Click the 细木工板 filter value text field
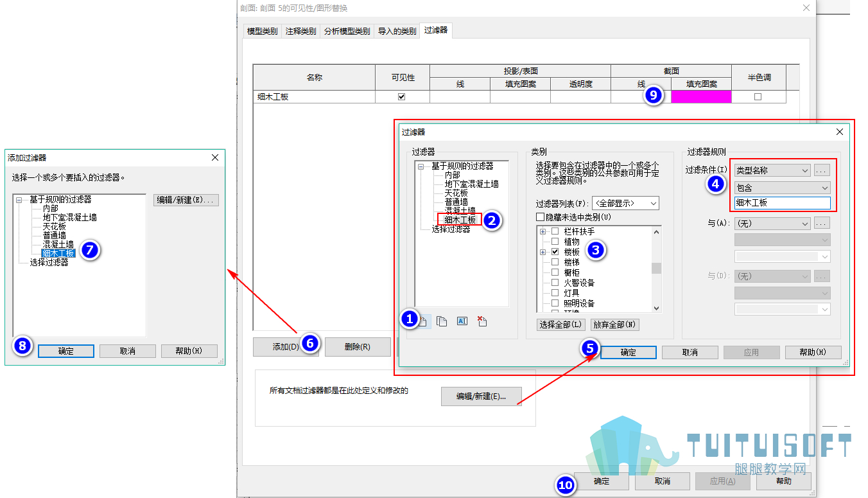The image size is (868, 498). click(x=783, y=203)
